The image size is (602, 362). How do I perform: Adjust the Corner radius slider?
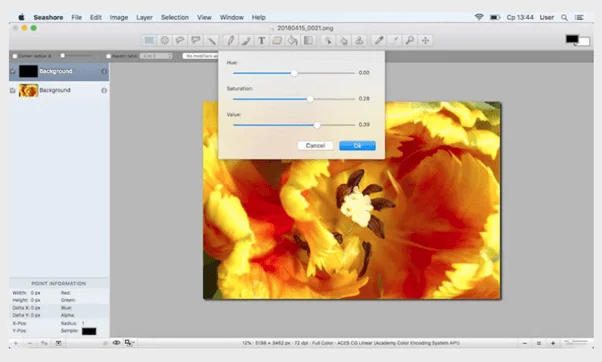tap(76, 56)
